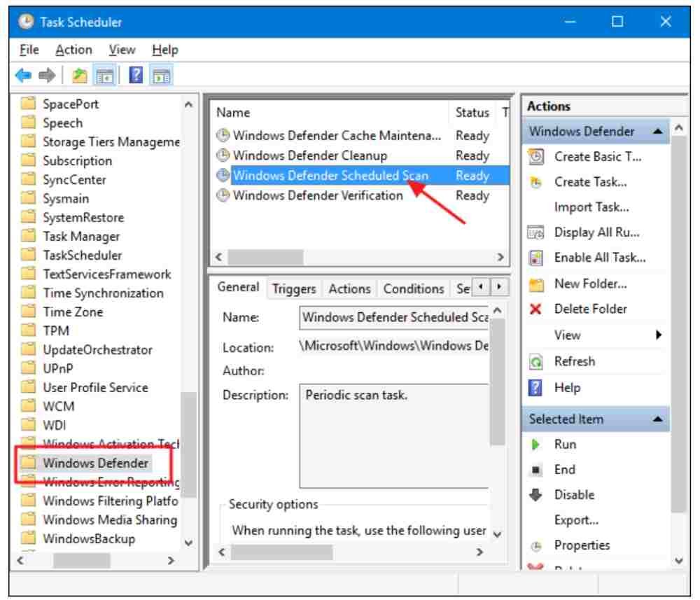Screen dimensions: 700x600
Task: Click the Create Basic Task icon
Action: tap(535, 157)
